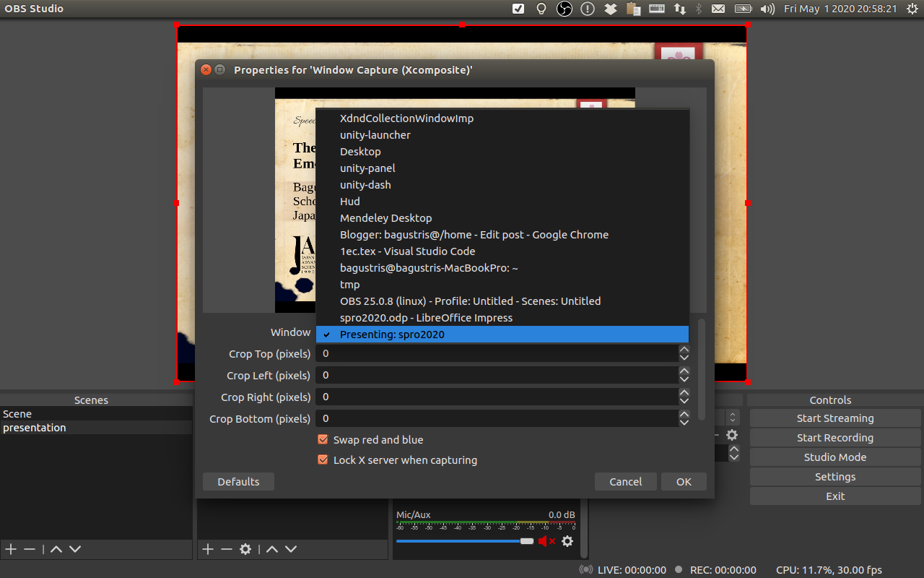Add a new scene with the plus icon
Viewport: 924px width, 578px height.
10,549
